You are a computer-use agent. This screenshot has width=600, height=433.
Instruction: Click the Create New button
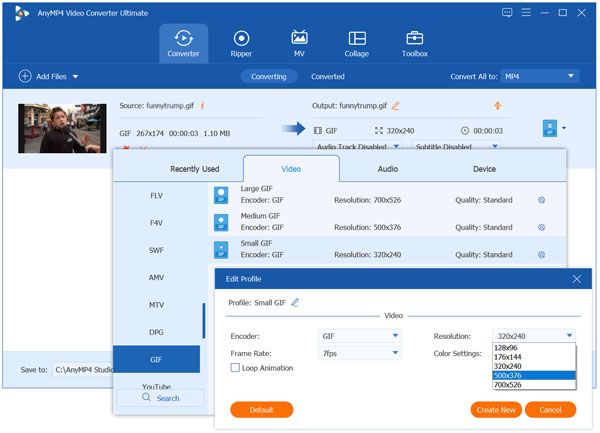494,410
